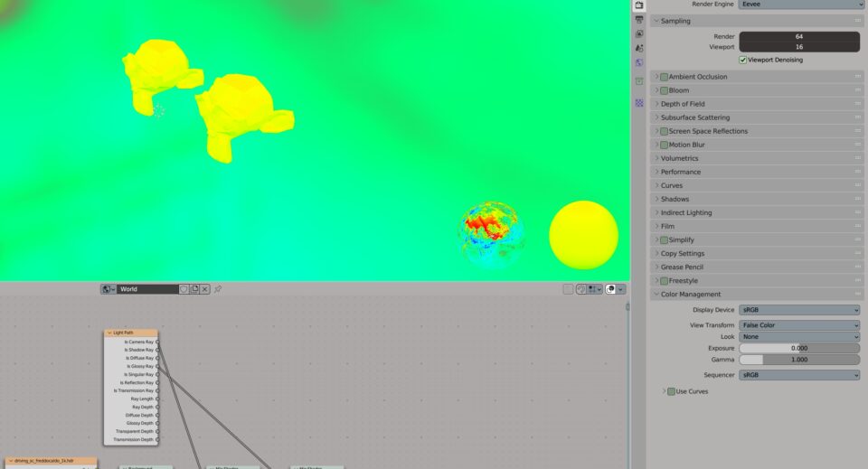Open the World properties tab icon
The height and width of the screenshot is (469, 868).
(639, 62)
